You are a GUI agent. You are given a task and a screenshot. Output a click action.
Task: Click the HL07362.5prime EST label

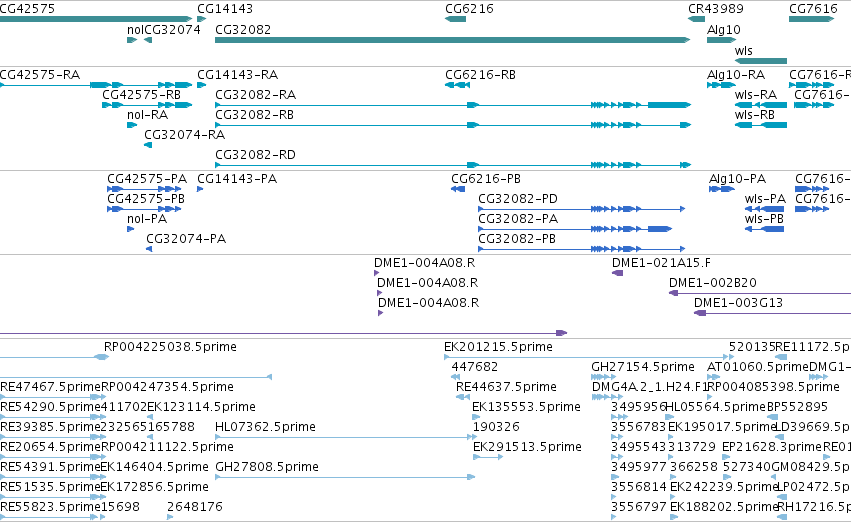[265, 427]
